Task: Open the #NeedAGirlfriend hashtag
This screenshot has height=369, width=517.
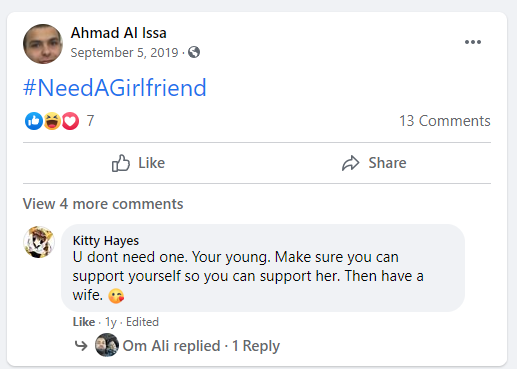Action: pyautogui.click(x=115, y=88)
